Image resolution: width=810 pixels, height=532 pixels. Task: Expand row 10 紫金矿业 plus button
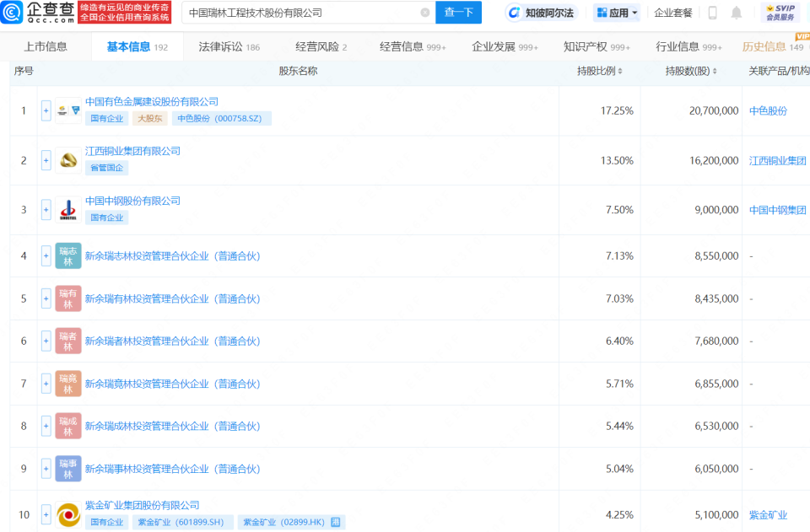[46, 514]
